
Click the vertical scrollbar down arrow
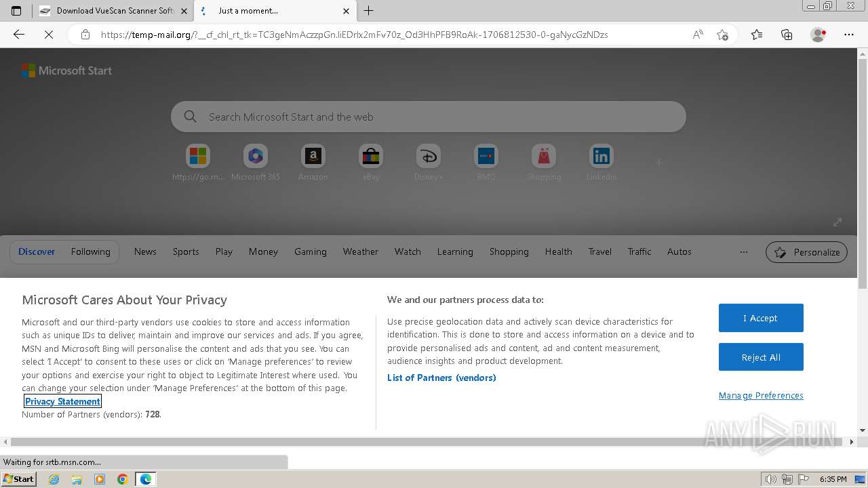(x=863, y=430)
